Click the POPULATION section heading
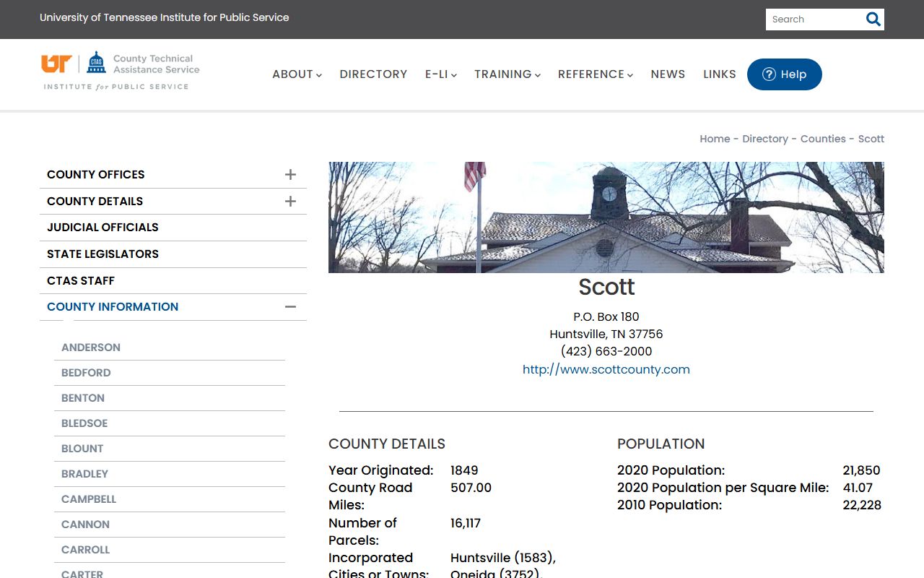The width and height of the screenshot is (924, 578). tap(661, 444)
